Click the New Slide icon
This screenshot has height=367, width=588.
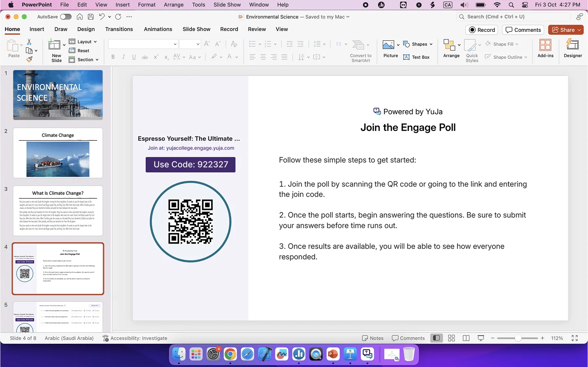click(x=54, y=45)
